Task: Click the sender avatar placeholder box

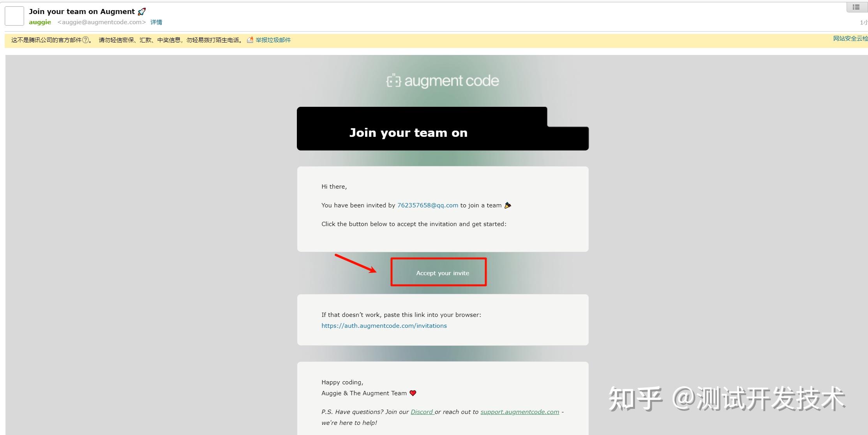Action: coord(14,16)
